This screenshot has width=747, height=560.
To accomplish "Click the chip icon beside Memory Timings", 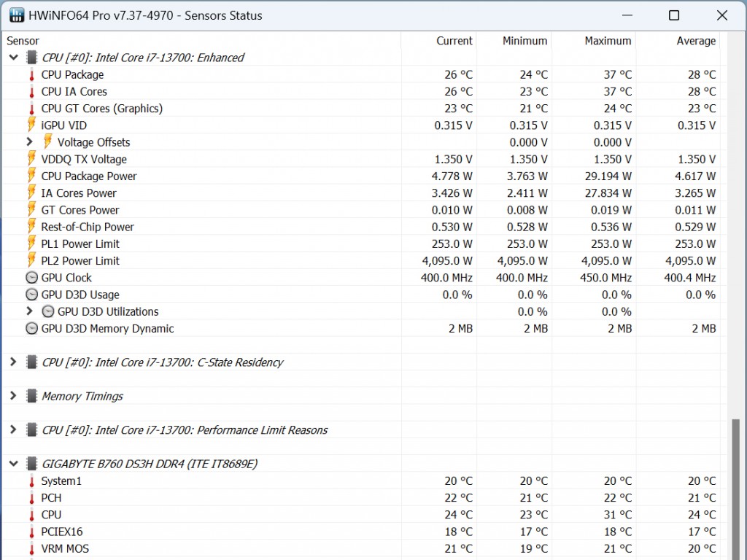I will (x=31, y=396).
